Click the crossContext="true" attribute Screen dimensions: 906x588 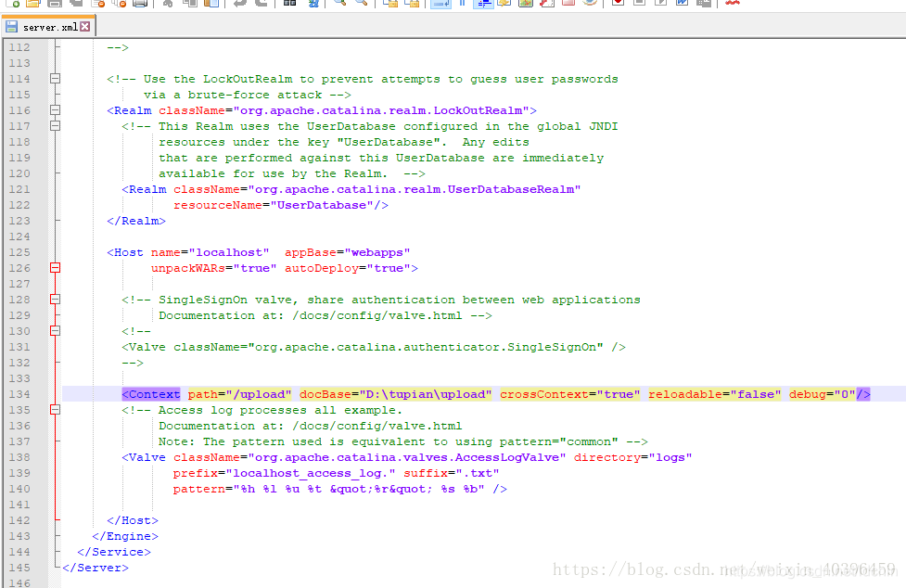pos(569,394)
